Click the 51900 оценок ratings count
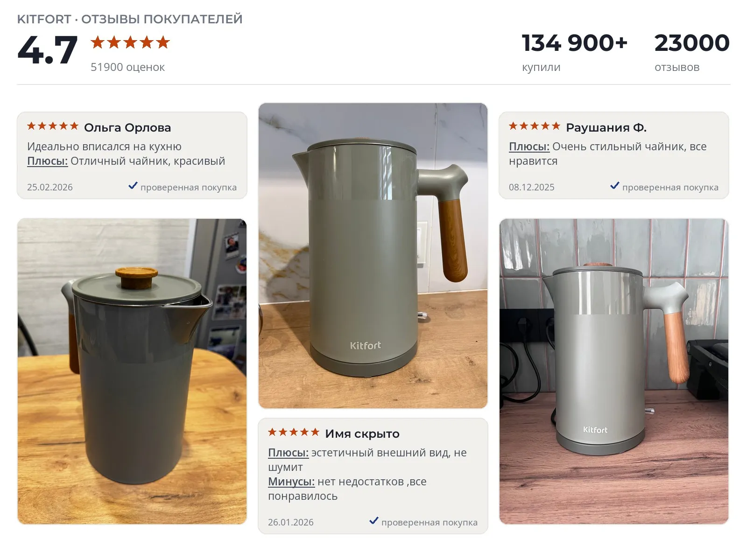The image size is (747, 560). pos(127,67)
